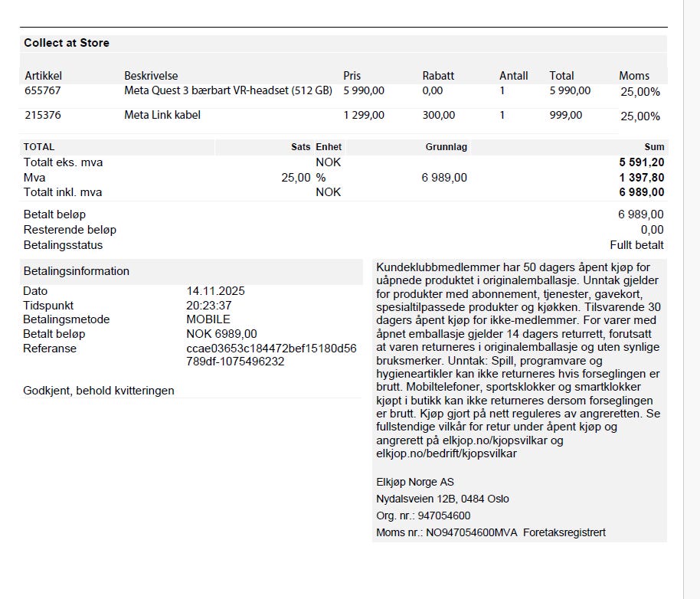Image resolution: width=700 pixels, height=599 pixels.
Task: Select the time 20:23:37
Action: click(x=209, y=306)
